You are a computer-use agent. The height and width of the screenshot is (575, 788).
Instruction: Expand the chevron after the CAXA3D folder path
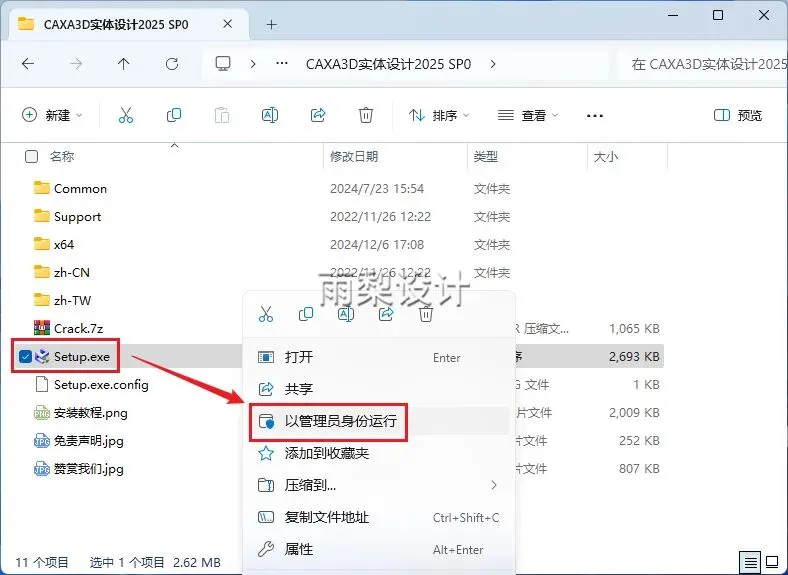pyautogui.click(x=493, y=64)
